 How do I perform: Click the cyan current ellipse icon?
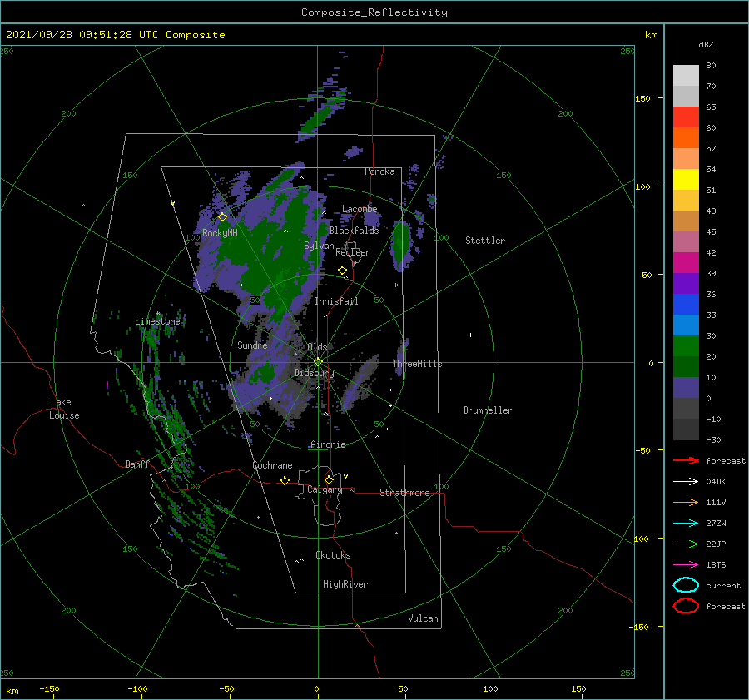click(686, 585)
